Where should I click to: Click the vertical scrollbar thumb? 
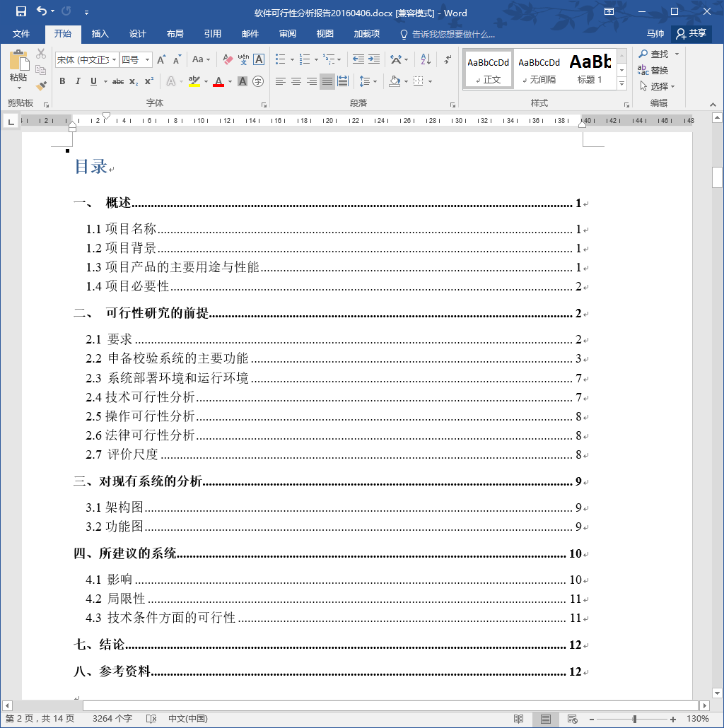coord(717,177)
